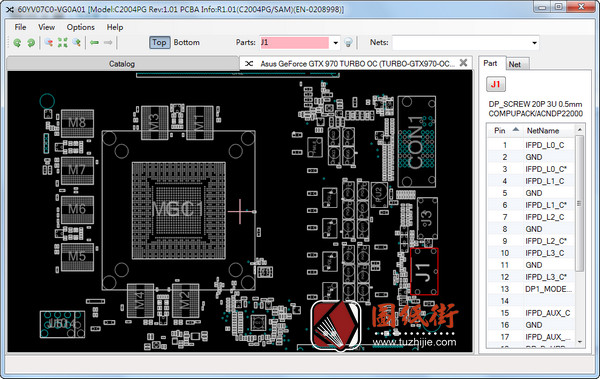This screenshot has width=600, height=379.
Task: Open the Help menu
Action: click(115, 27)
